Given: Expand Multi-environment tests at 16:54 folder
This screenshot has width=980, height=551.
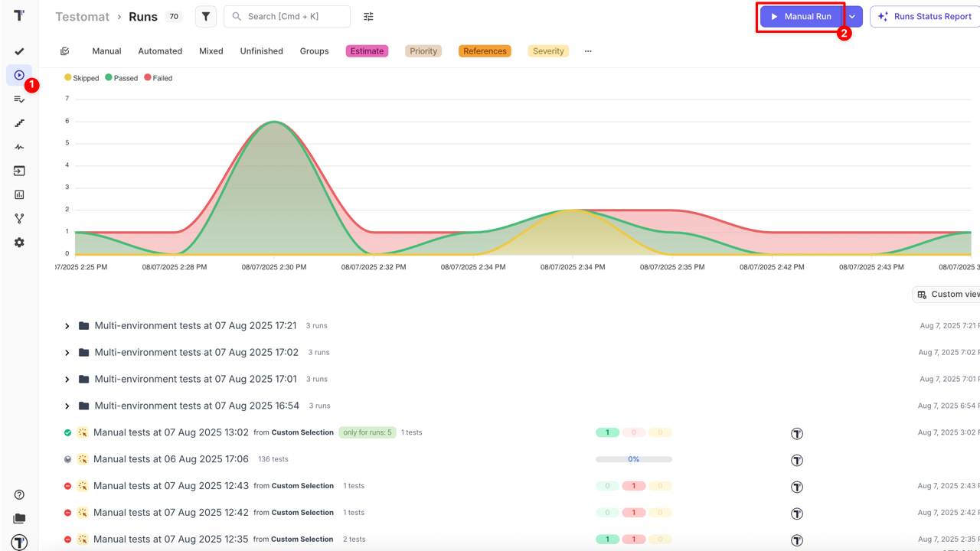Looking at the screenshot, I should (x=67, y=406).
